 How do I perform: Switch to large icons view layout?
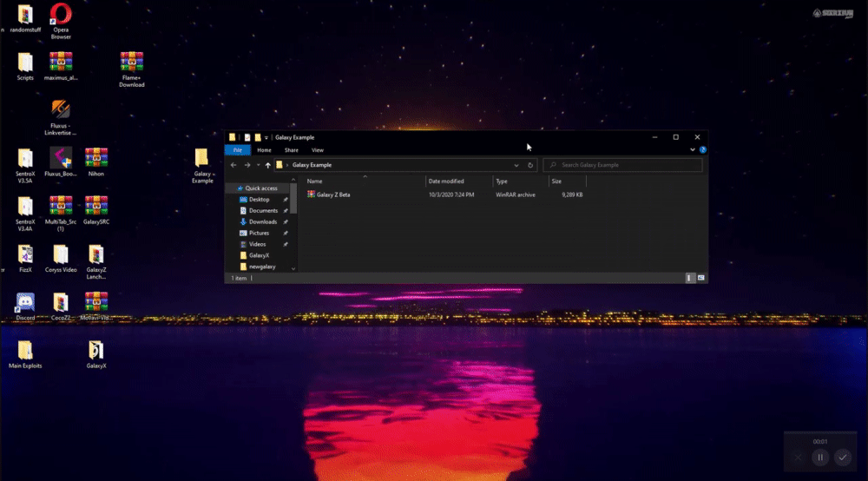tap(700, 278)
